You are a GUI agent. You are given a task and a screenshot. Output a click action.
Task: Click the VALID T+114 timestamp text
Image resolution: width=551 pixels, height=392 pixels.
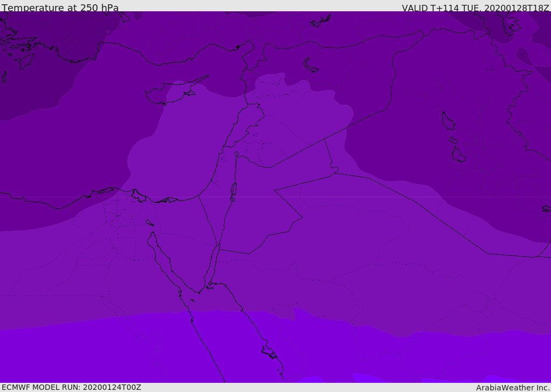pyautogui.click(x=476, y=8)
